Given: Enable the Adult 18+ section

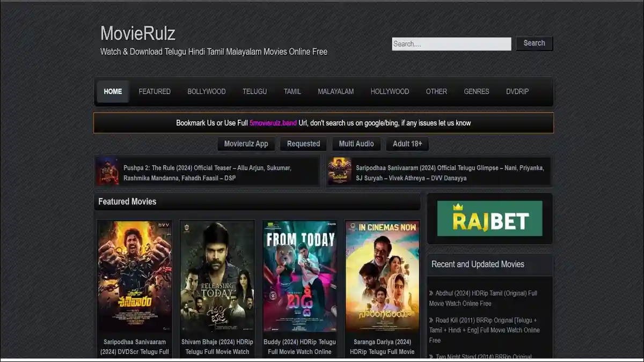Looking at the screenshot, I should tap(407, 143).
